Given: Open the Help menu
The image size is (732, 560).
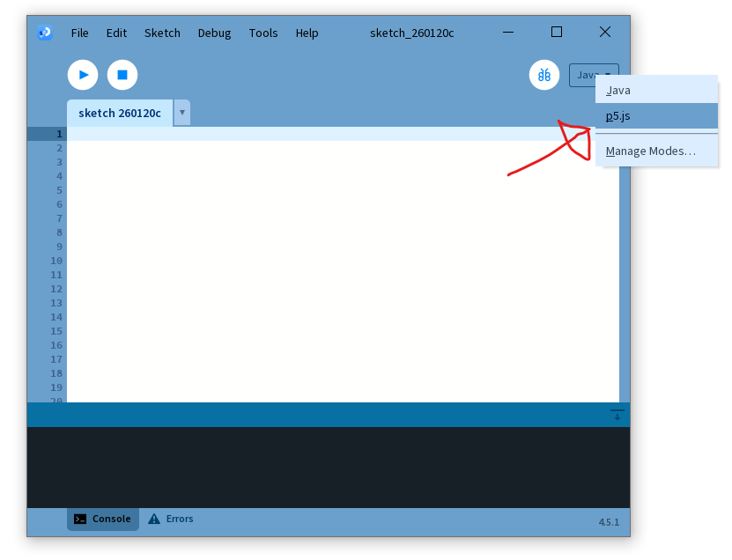Looking at the screenshot, I should pos(307,33).
